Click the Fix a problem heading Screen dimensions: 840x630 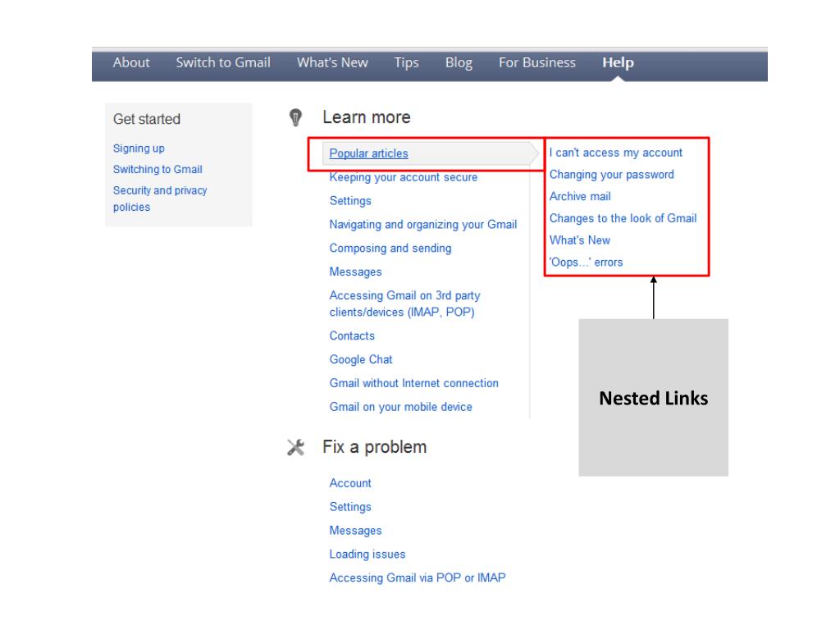(374, 447)
